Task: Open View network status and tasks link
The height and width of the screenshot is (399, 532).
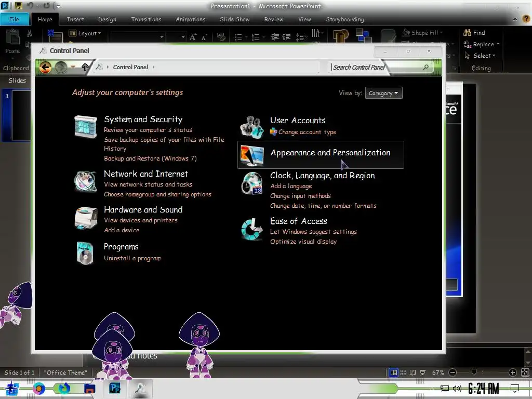Action: [x=148, y=184]
